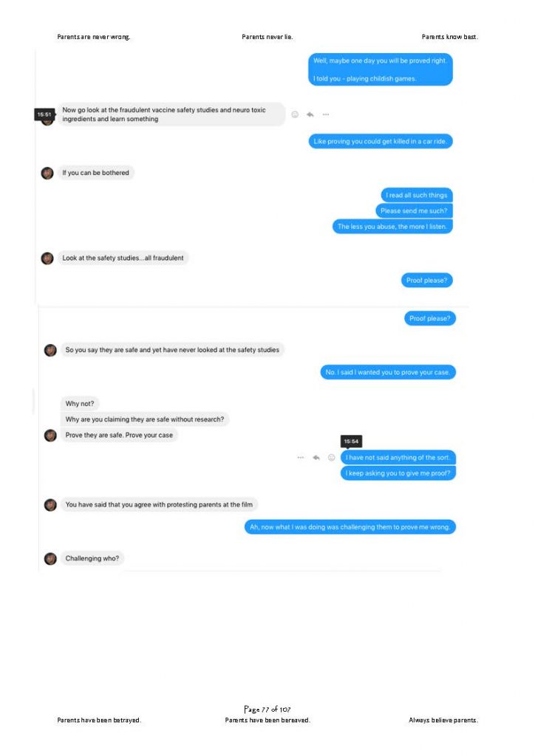Click smiley reaction icon next to 15:54 message

[332, 457]
